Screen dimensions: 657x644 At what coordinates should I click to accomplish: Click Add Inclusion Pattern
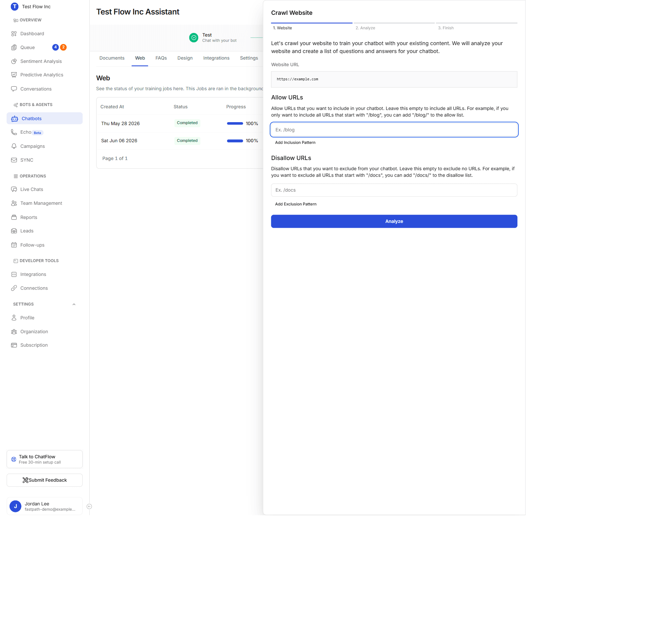(295, 142)
